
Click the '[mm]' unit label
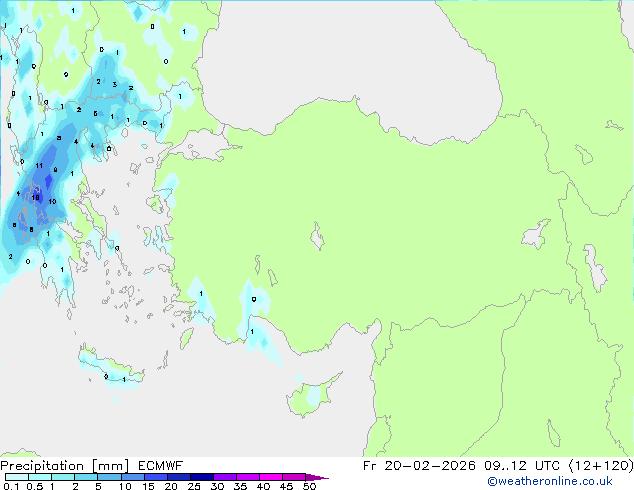click(111, 466)
